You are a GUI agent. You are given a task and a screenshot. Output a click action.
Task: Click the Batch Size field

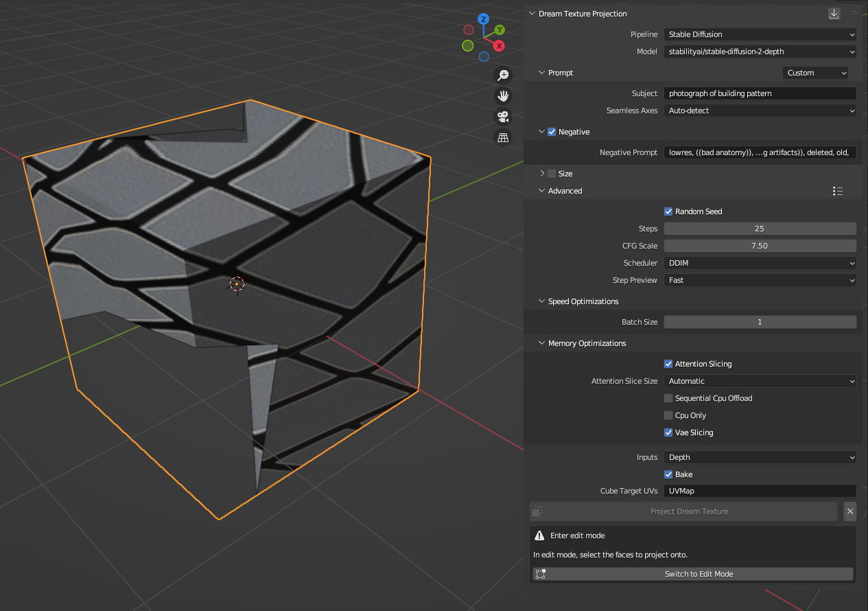click(x=760, y=322)
